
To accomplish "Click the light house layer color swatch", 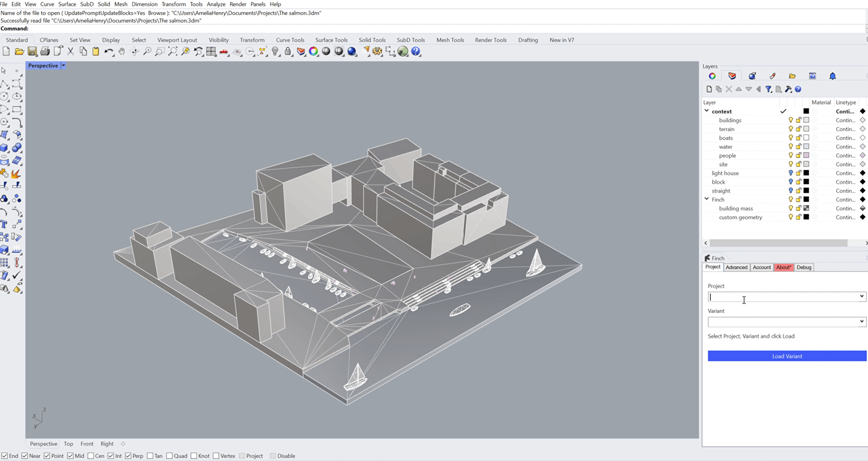I will point(806,173).
